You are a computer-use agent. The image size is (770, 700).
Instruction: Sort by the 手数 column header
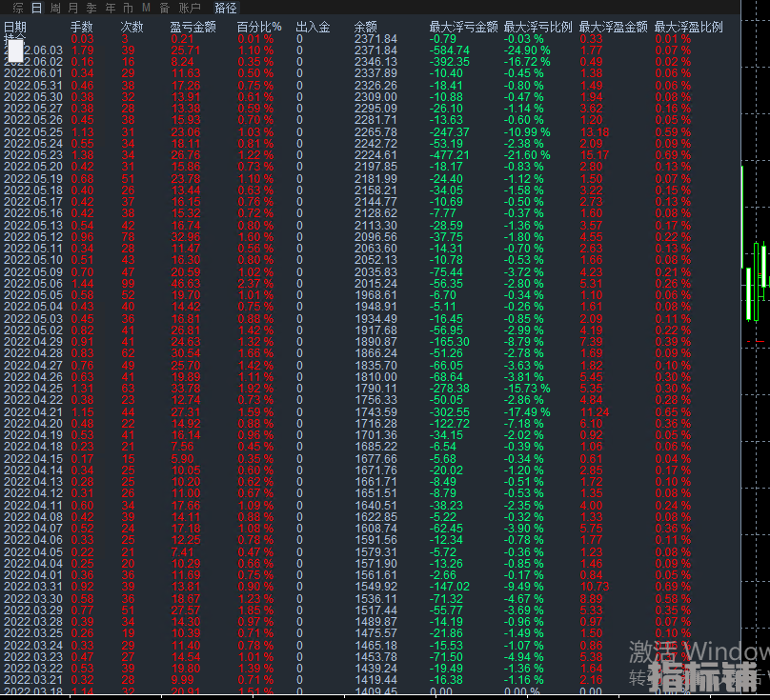[82, 28]
